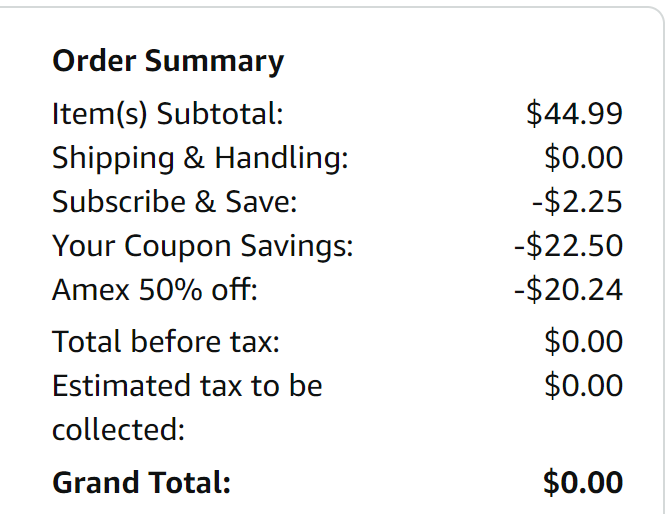Click the Shipping & Handling label

pyautogui.click(x=200, y=158)
